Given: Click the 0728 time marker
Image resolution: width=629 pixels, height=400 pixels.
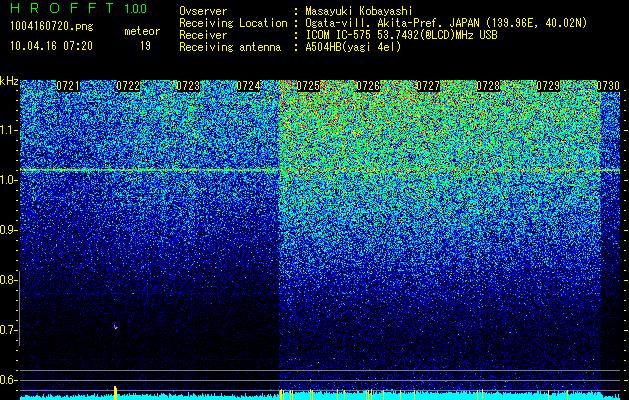Looking at the screenshot, I should coord(488,86).
